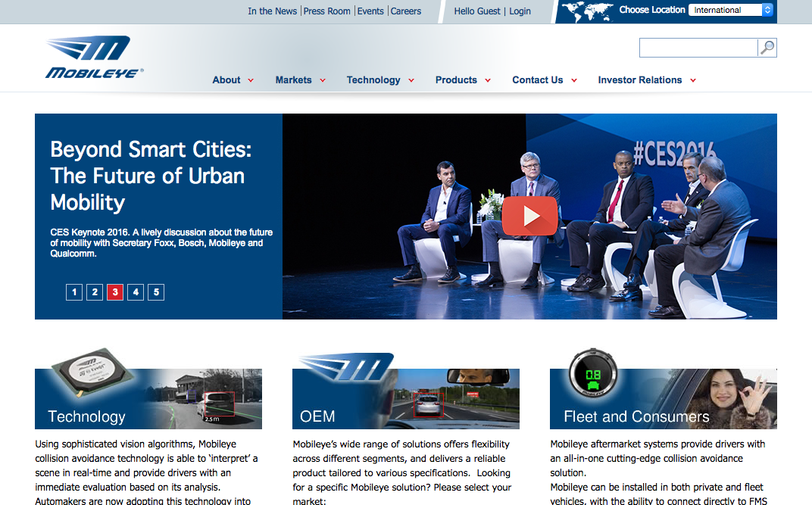The height and width of the screenshot is (505, 812).
Task: Click the CES Keynote 2016 description text
Action: (x=161, y=243)
